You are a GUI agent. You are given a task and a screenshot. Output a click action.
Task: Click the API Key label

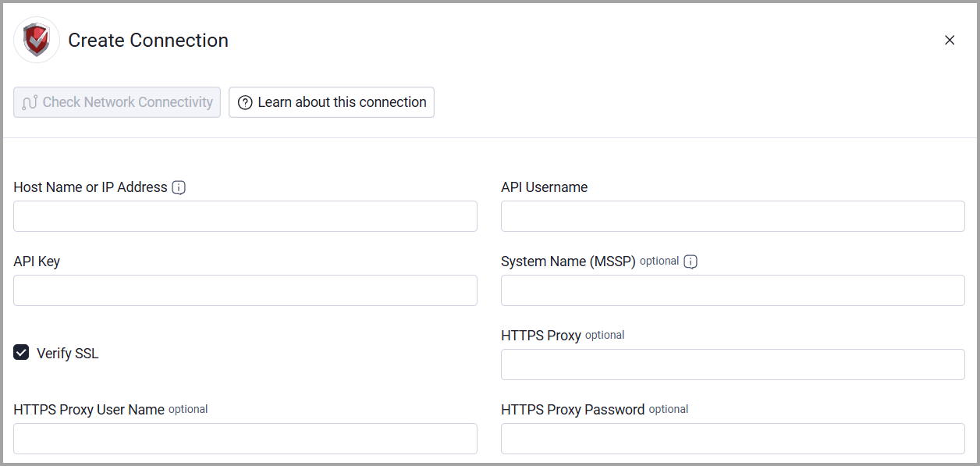(37, 261)
